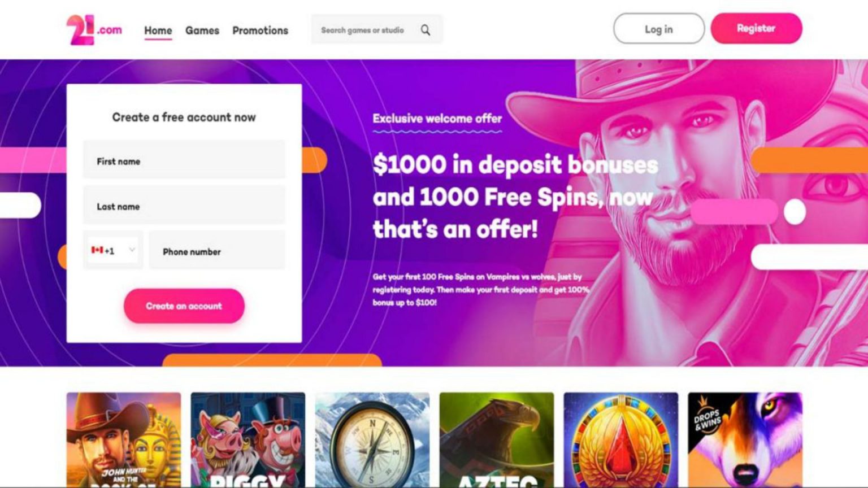Click the Create an account button
Viewport: 868px width, 488px height.
[x=184, y=306]
